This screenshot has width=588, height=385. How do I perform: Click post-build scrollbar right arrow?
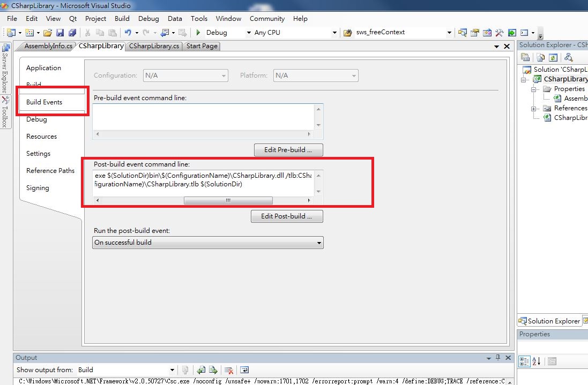(309, 200)
